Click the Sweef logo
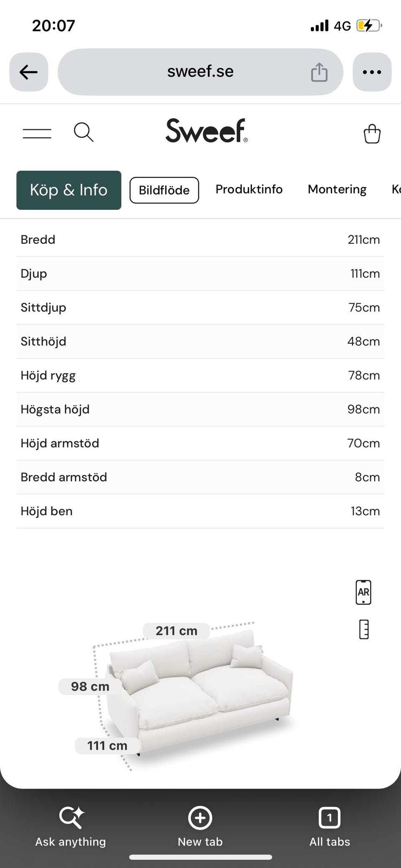This screenshot has height=868, width=401. (x=207, y=131)
